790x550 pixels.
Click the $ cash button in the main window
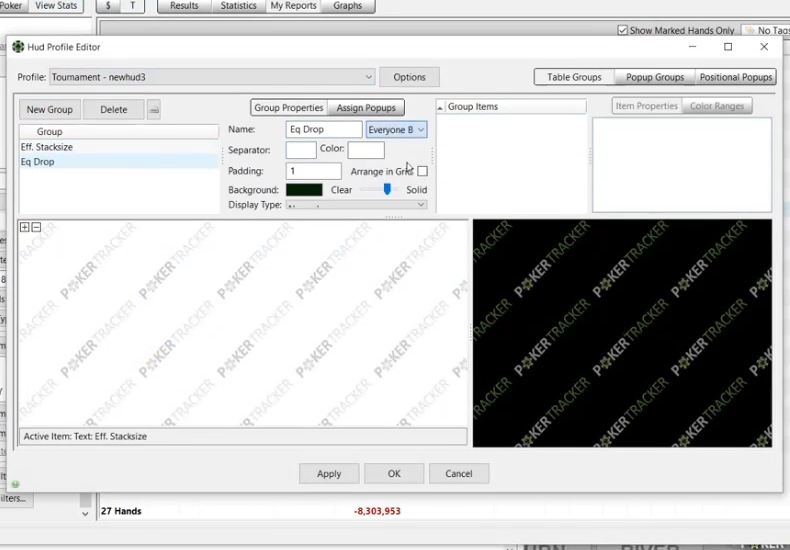[x=108, y=6]
